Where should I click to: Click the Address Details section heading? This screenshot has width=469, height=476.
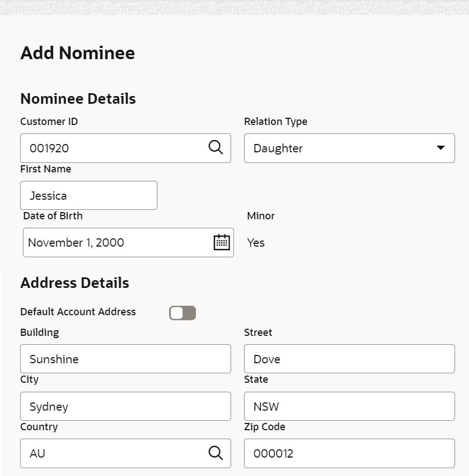74,283
